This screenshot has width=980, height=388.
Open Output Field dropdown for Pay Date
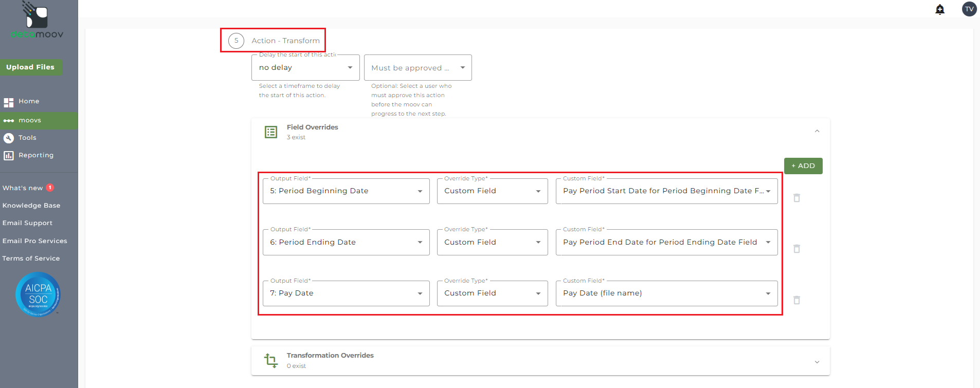[x=346, y=293]
